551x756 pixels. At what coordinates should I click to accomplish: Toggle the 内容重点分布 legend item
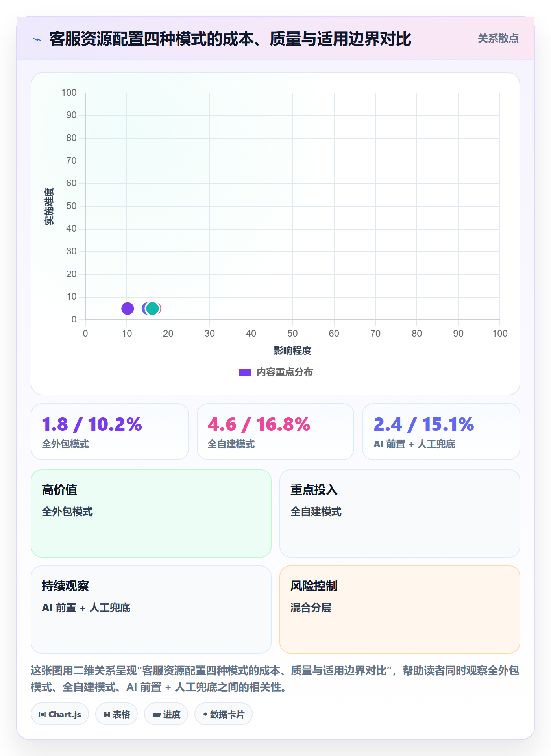(275, 372)
